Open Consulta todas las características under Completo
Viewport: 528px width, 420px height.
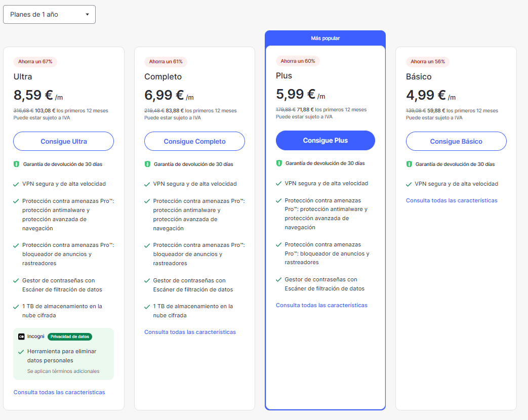[x=190, y=332]
